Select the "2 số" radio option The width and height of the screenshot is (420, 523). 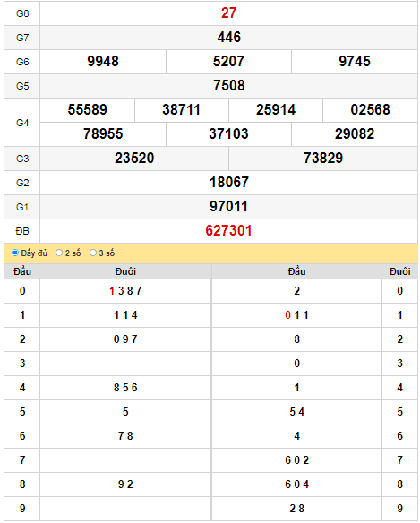(59, 253)
